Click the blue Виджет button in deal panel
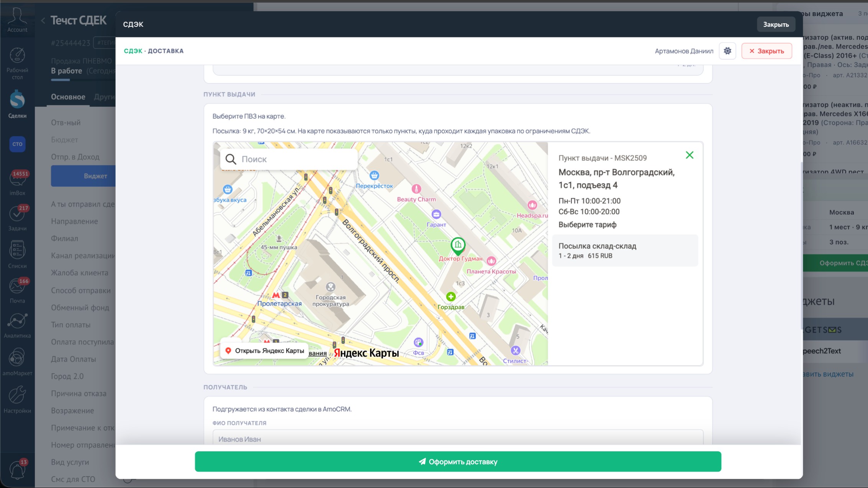The height and width of the screenshot is (488, 868). click(84, 176)
